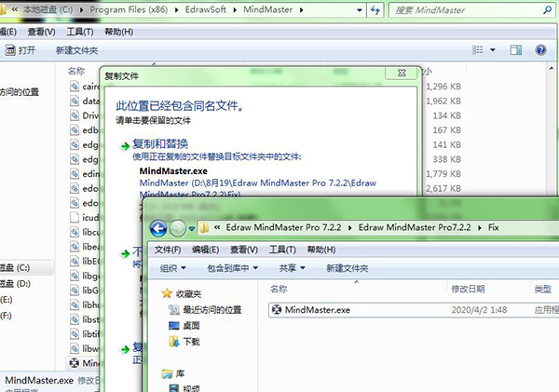Click the Fix breadcrumb segment
Screen dimensions: 559x392
(494, 227)
